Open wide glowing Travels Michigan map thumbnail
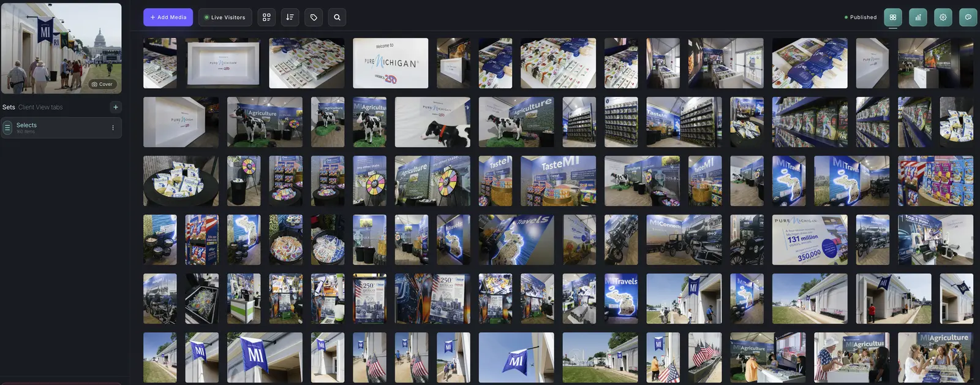The width and height of the screenshot is (980, 385). coord(516,240)
